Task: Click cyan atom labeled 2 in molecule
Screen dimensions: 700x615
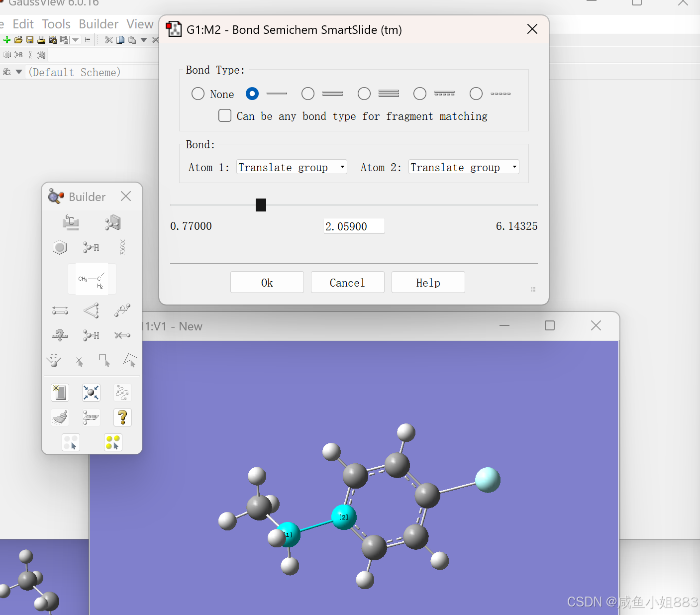Action: tap(344, 517)
